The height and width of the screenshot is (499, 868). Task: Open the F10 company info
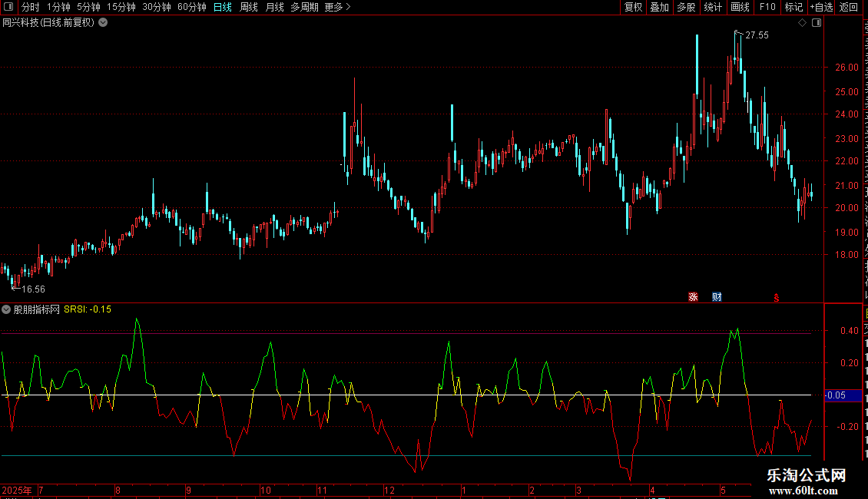(767, 7)
